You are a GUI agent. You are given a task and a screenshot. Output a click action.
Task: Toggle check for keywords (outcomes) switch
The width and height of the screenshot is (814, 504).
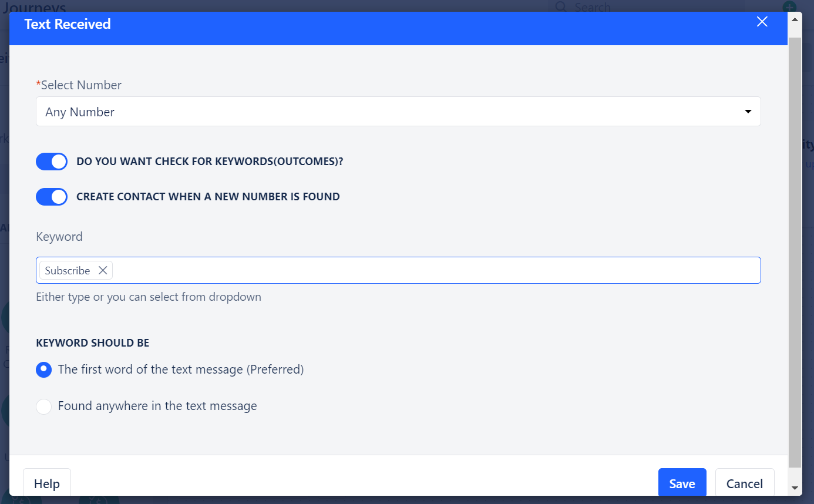[52, 162]
